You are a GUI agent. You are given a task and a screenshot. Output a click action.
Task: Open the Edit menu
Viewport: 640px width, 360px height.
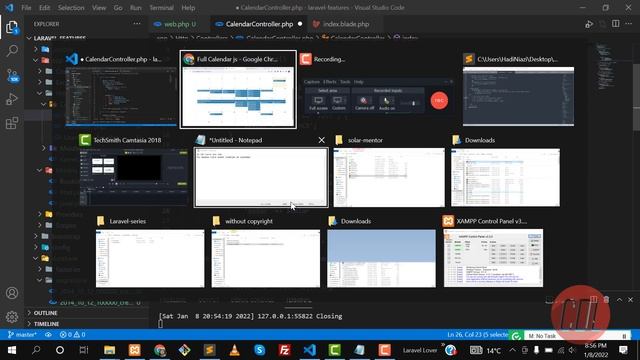44,8
